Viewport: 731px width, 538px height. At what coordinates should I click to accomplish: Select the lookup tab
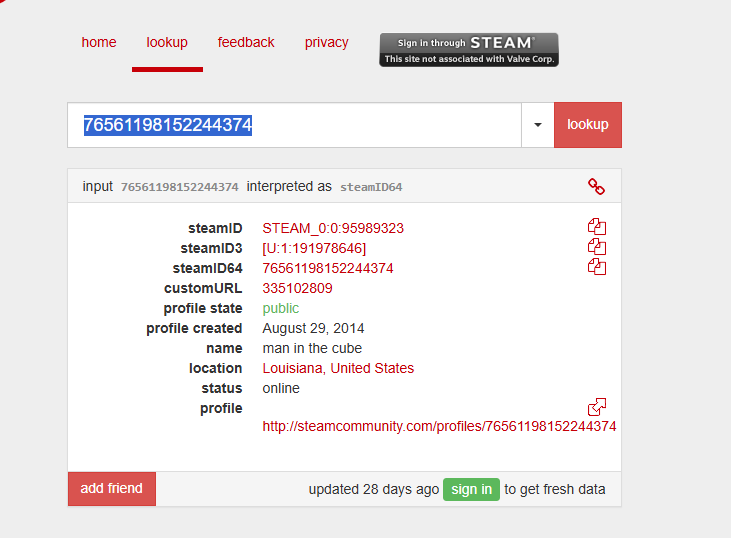point(167,42)
